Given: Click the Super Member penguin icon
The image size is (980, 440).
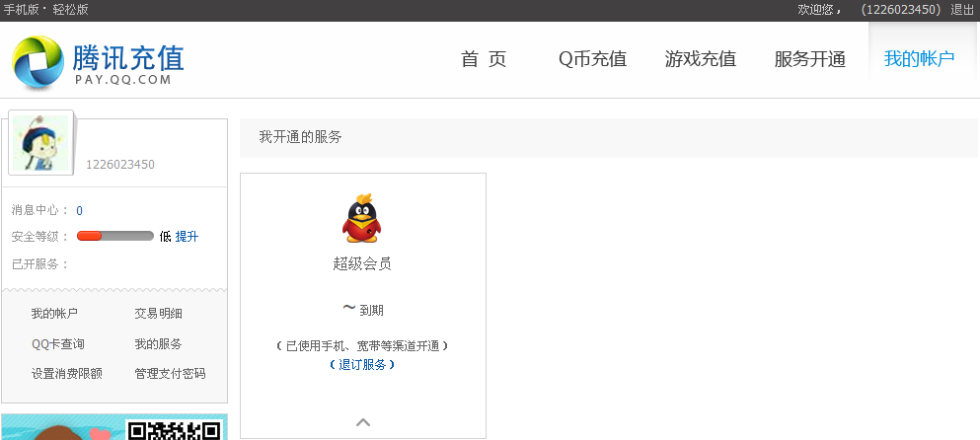Looking at the screenshot, I should pos(362,219).
